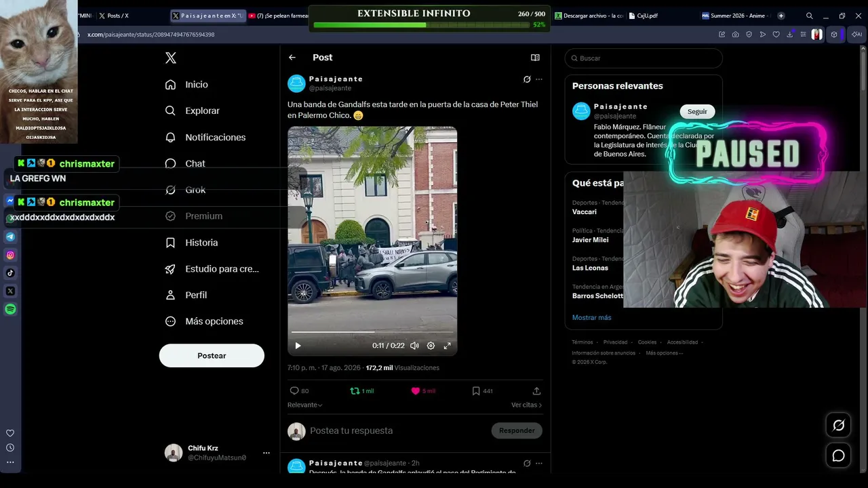The height and width of the screenshot is (488, 868).
Task: Open Explorar in the X navigation
Action: click(x=193, y=110)
